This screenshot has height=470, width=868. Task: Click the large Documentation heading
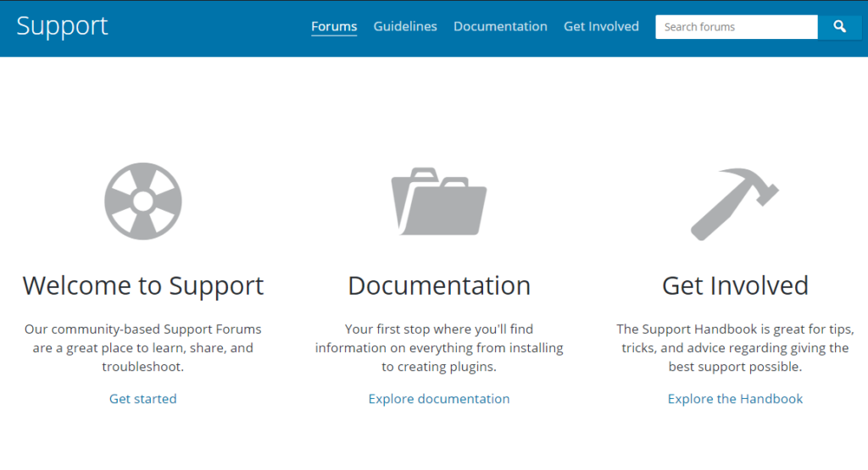(439, 286)
